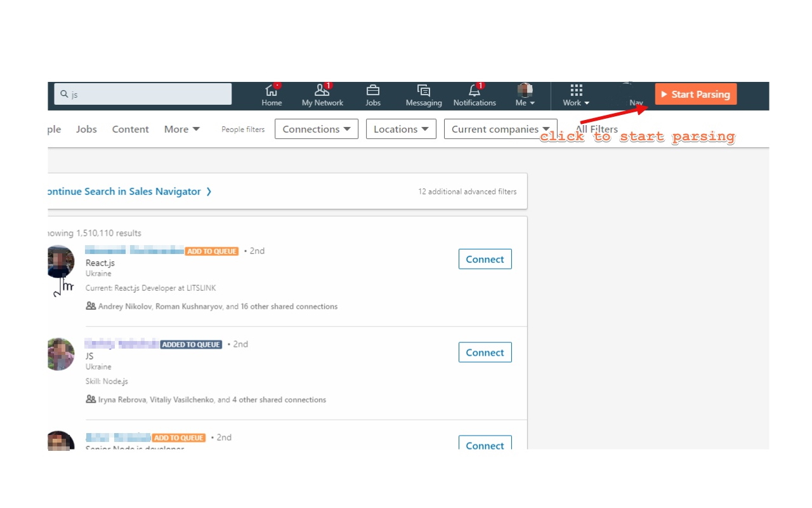Screen dimensions: 812x508
Task: Click People filters label
Action: click(243, 130)
